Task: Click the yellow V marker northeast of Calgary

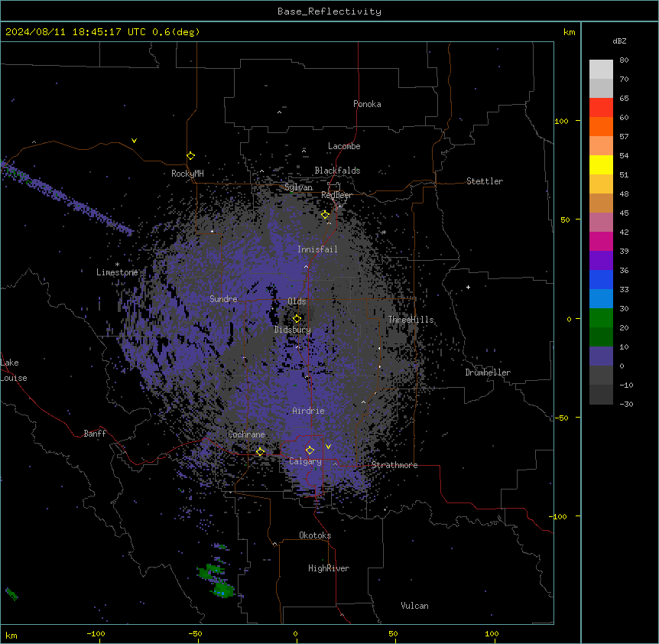Action: coord(328,447)
